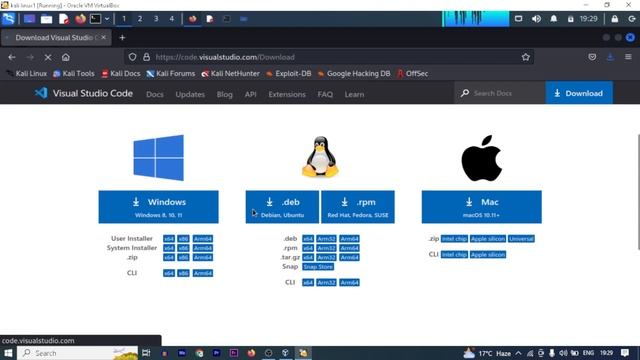This screenshot has width=640, height=360.
Task: Download the .rpm Red Hat package
Action: click(x=358, y=207)
